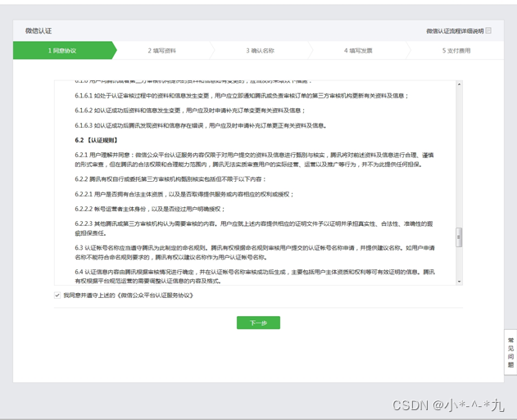
Task: Click 《微信公众平台认证服务协议》 label text
Action: (x=156, y=296)
